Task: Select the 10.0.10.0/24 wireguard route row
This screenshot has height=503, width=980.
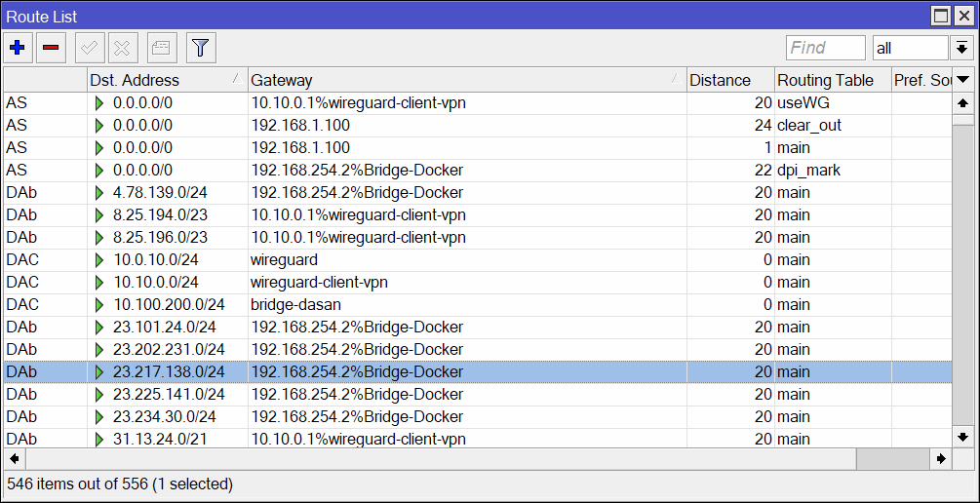Action: (390, 259)
